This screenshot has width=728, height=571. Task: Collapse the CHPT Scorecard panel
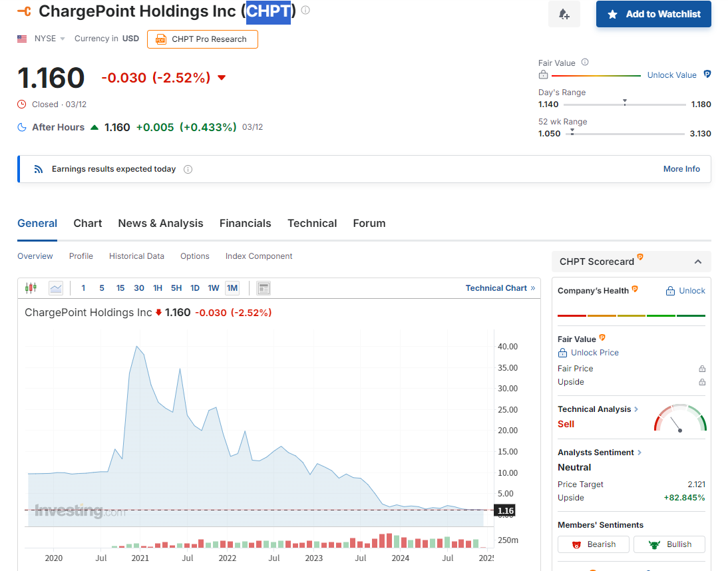point(698,262)
